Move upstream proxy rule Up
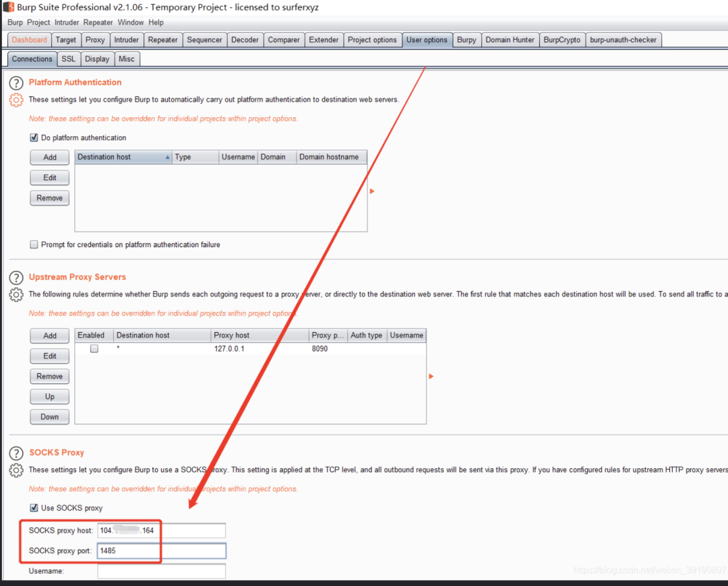 point(50,397)
